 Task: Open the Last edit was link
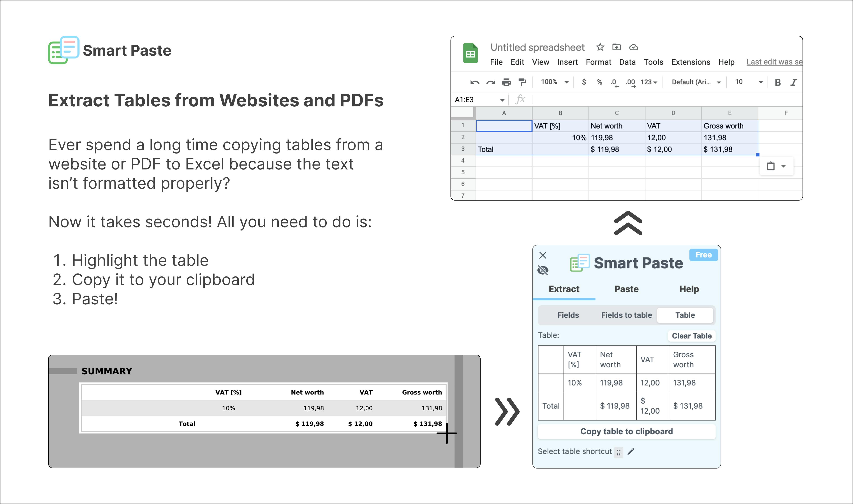pos(774,62)
